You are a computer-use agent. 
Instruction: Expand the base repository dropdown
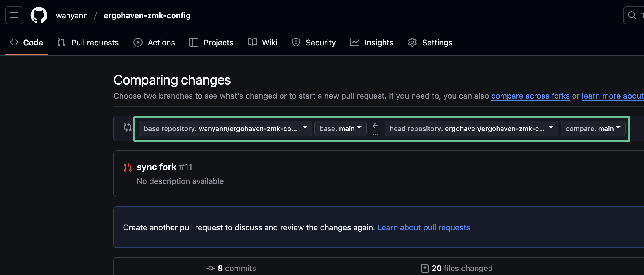225,128
